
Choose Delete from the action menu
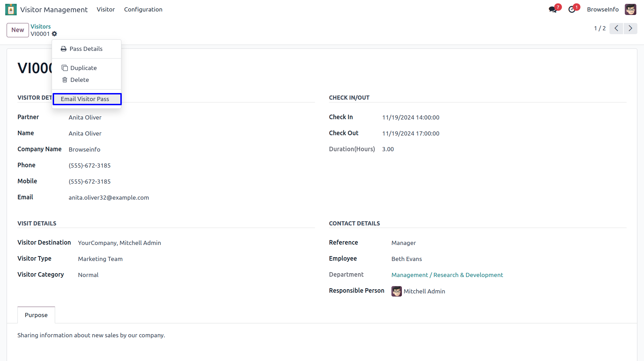(80, 80)
